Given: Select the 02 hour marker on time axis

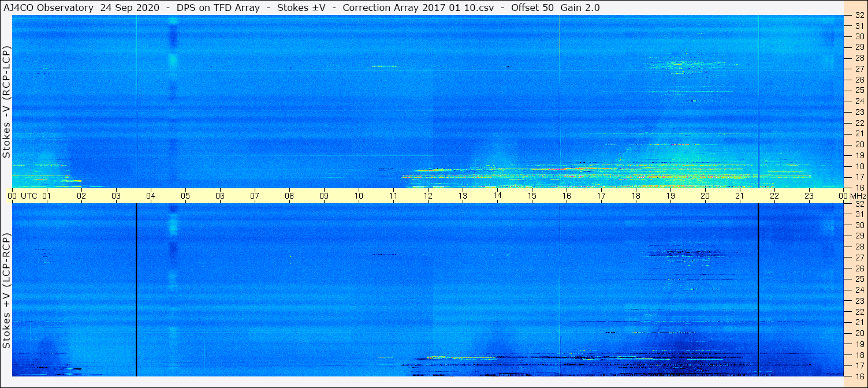Looking at the screenshot, I should click(81, 196).
